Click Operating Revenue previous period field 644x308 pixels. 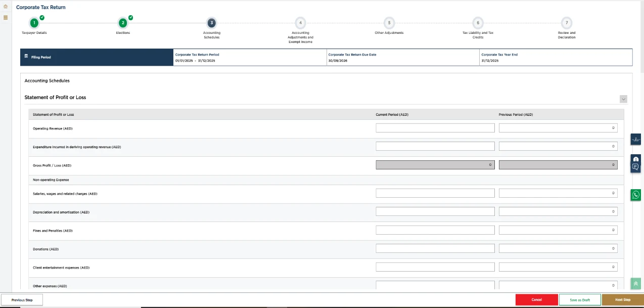(x=558, y=128)
